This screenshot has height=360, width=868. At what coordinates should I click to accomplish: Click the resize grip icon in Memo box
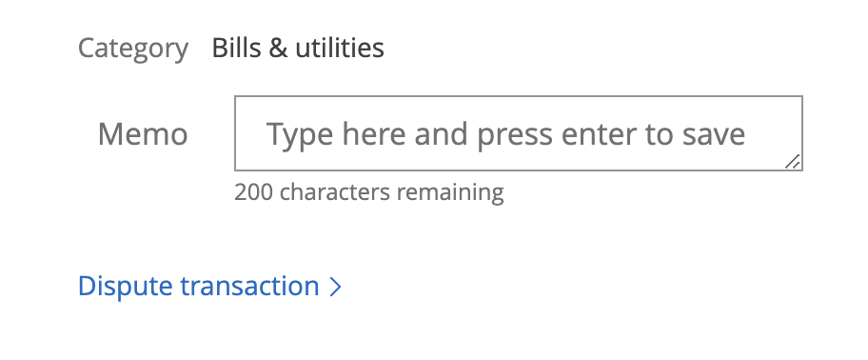pyautogui.click(x=793, y=161)
